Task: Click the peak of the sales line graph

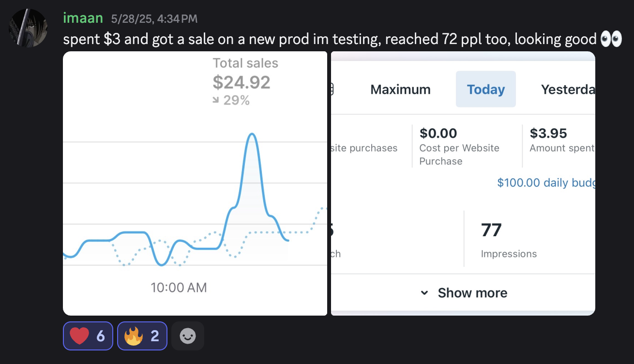Action: click(x=252, y=134)
